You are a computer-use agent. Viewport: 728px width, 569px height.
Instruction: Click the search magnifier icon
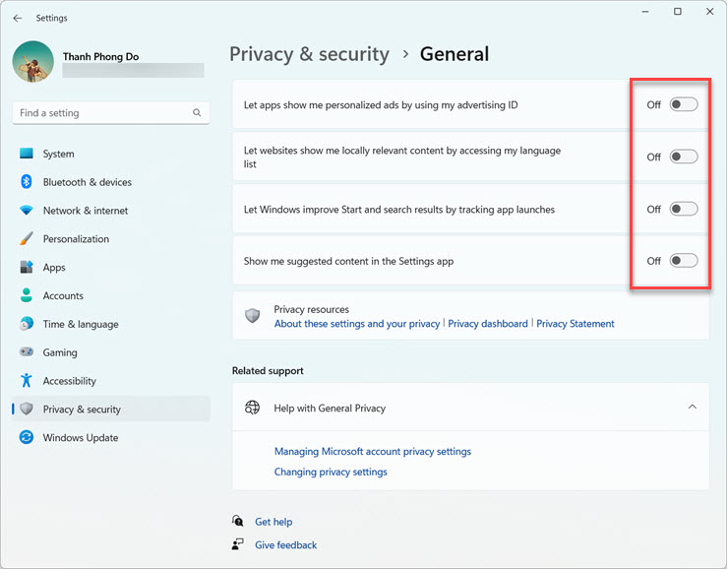(x=197, y=113)
